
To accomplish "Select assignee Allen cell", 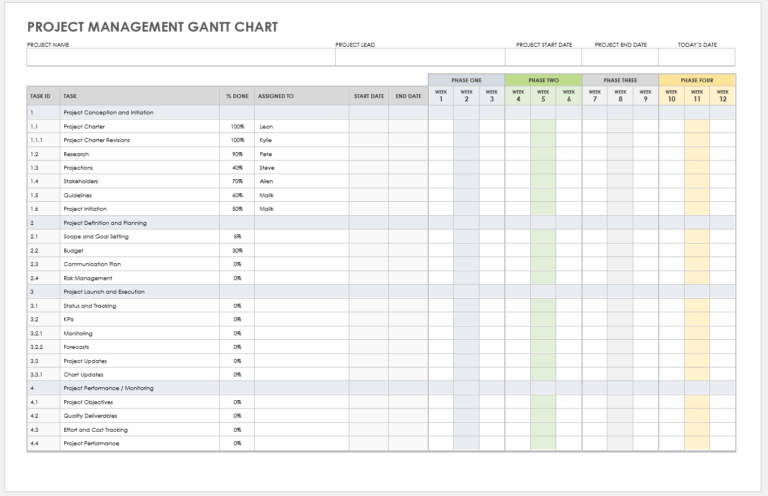I will (302, 181).
